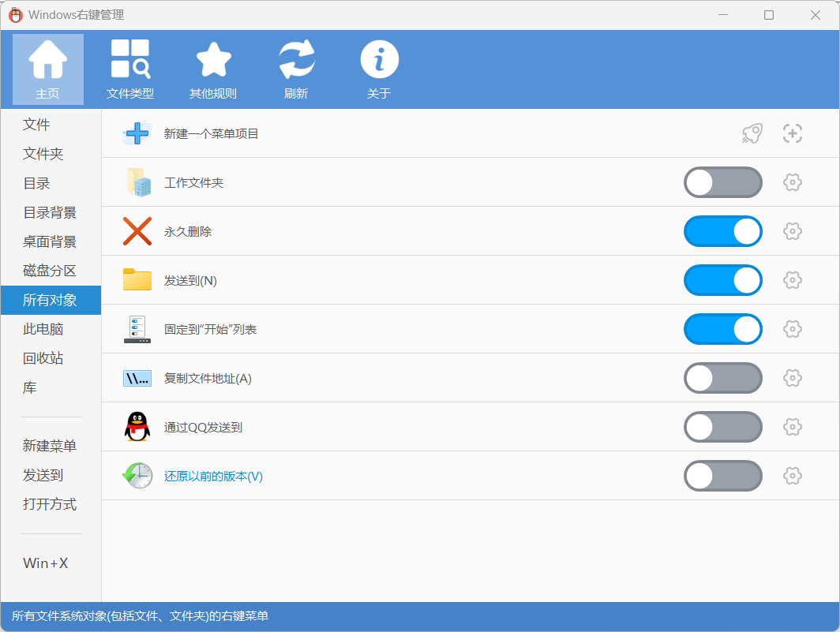
Task: Open the 文件类型 toolbar icon
Action: point(130,61)
